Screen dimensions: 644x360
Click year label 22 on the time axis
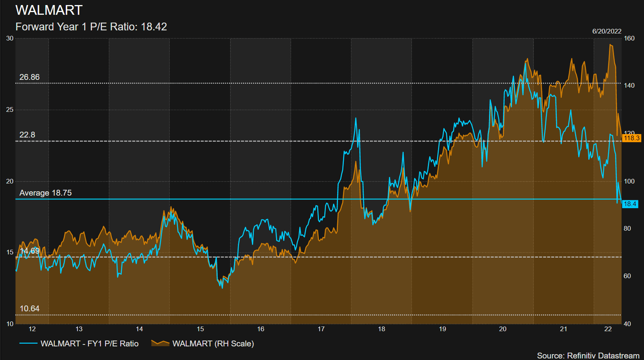(608, 329)
